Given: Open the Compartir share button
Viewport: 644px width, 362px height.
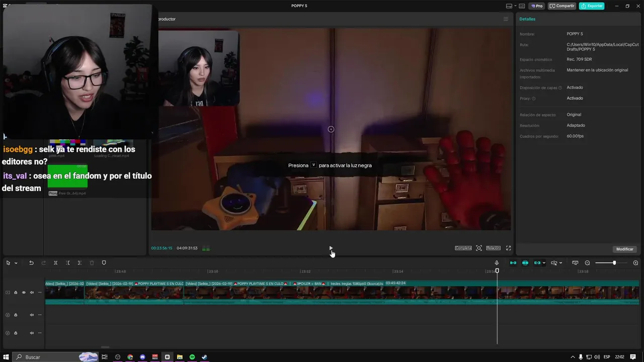Looking at the screenshot, I should (x=562, y=6).
